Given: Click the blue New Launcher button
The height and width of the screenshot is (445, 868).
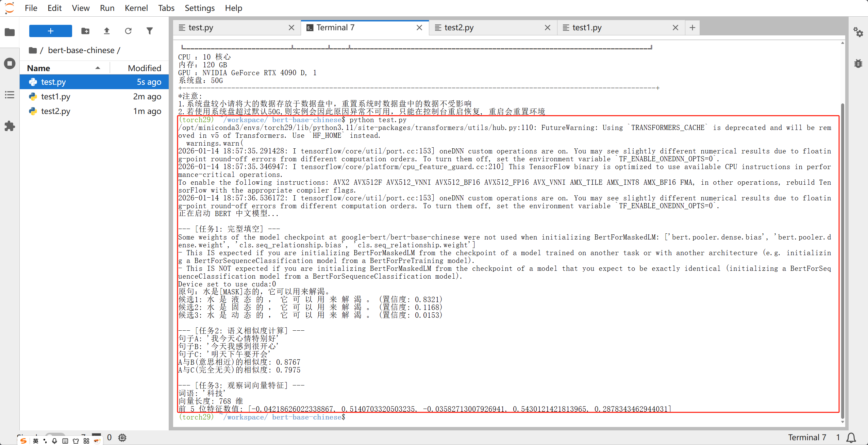Looking at the screenshot, I should (x=50, y=31).
